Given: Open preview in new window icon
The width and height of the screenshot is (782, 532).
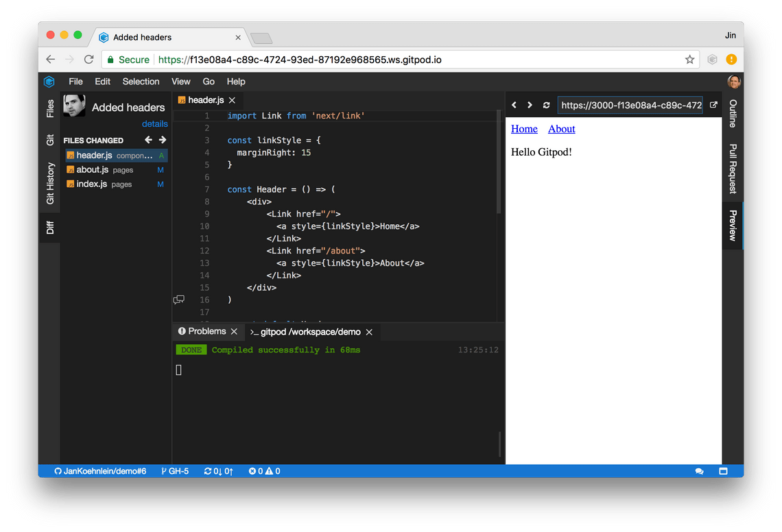Looking at the screenshot, I should click(x=713, y=105).
